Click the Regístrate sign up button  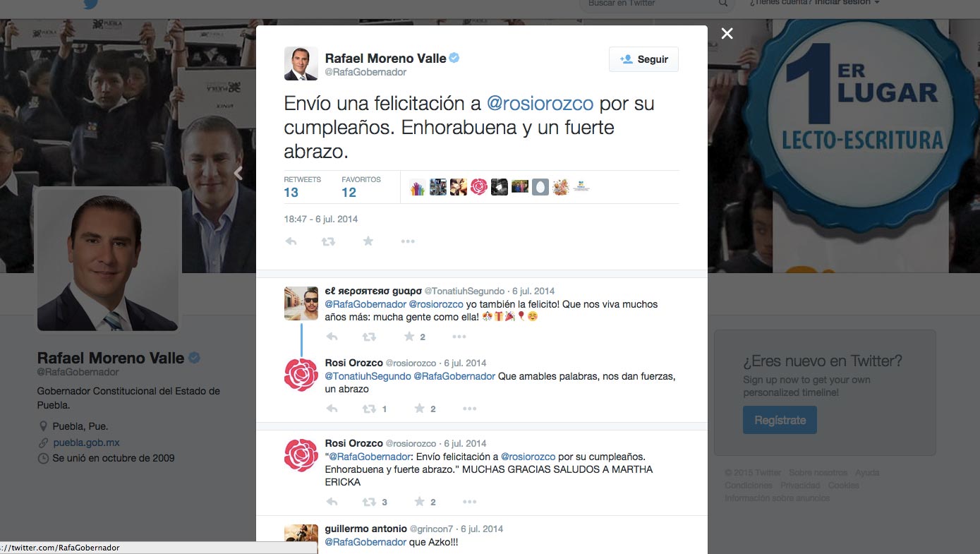(780, 420)
